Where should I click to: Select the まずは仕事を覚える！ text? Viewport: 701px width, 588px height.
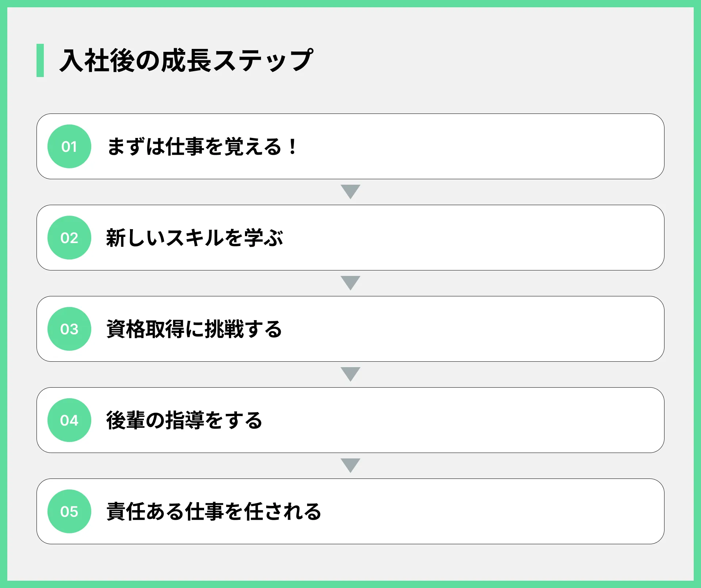pos(203,146)
